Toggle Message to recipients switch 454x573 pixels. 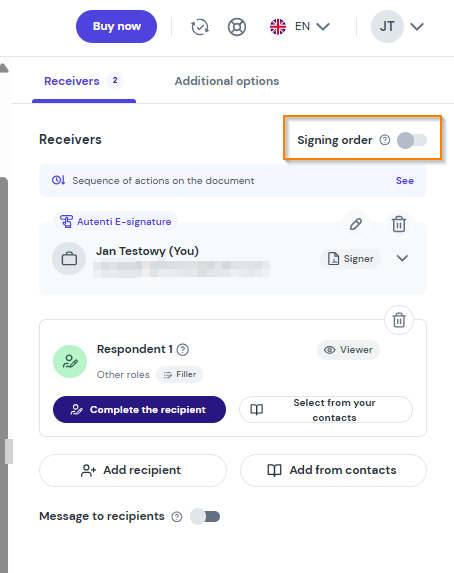coord(205,517)
